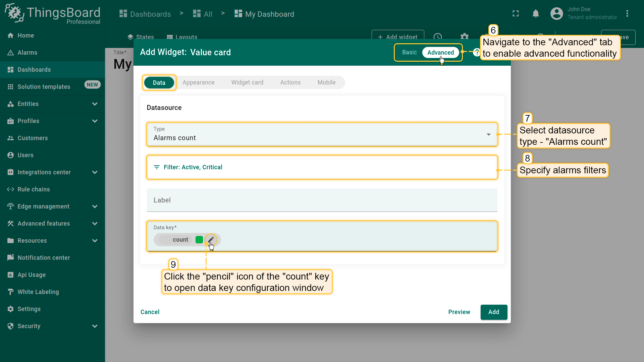Click the green count key color swatch

tap(199, 240)
